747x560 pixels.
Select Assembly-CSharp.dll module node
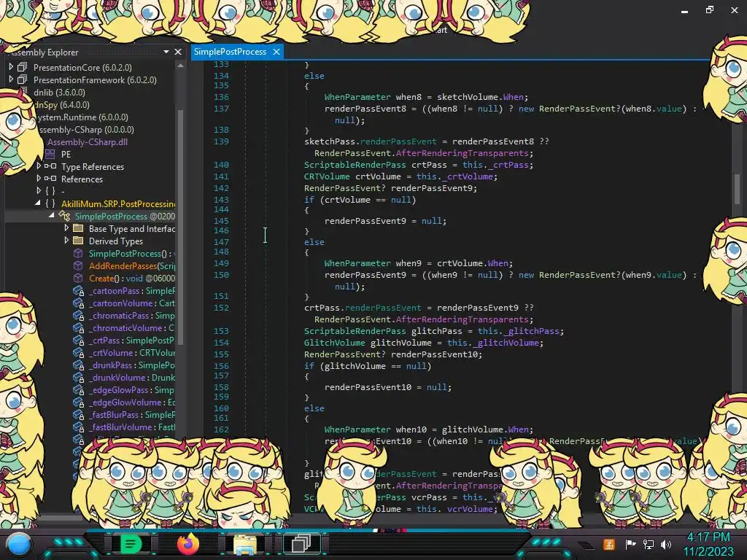[x=88, y=142]
